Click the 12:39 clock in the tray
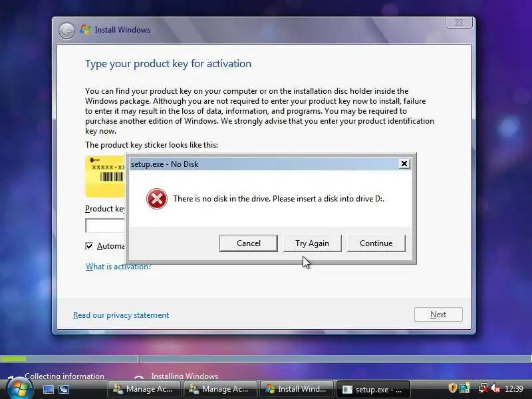Screen dimensions: 532x399 point(513,388)
